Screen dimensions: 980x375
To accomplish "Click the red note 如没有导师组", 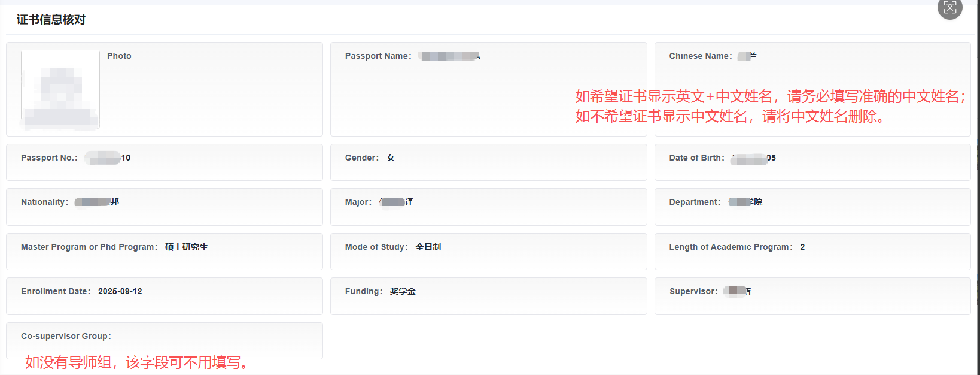I will point(138,362).
